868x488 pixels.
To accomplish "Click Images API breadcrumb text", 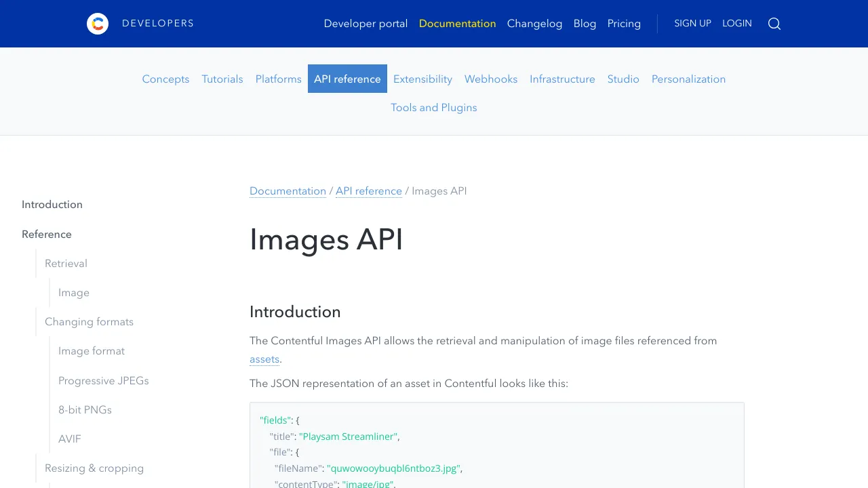I will tap(439, 191).
